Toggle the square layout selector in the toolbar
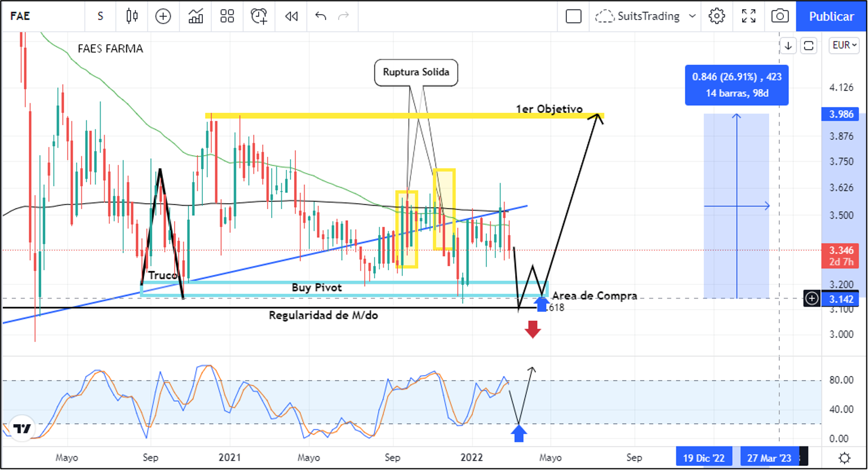868x470 pixels. [573, 16]
